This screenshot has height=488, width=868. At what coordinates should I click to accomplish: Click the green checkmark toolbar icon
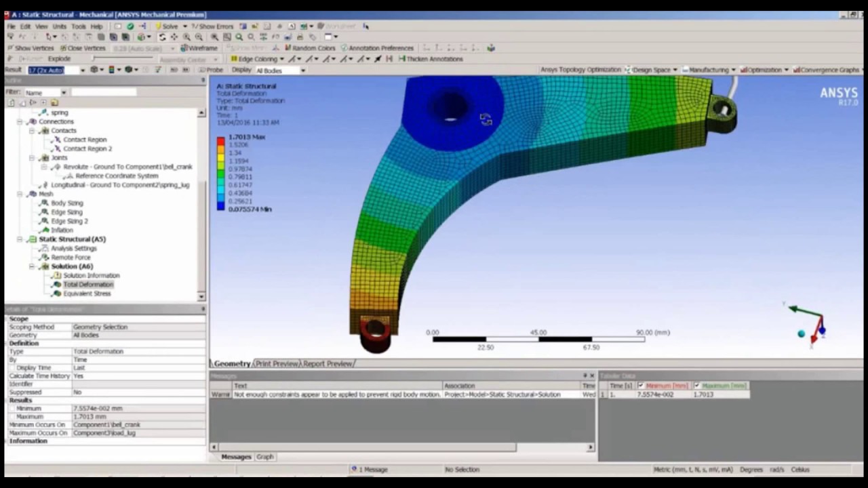click(x=130, y=26)
